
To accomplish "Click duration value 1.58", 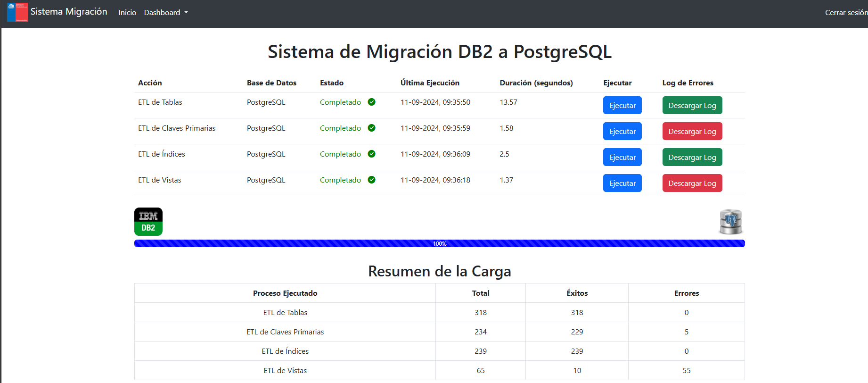I will [x=507, y=128].
